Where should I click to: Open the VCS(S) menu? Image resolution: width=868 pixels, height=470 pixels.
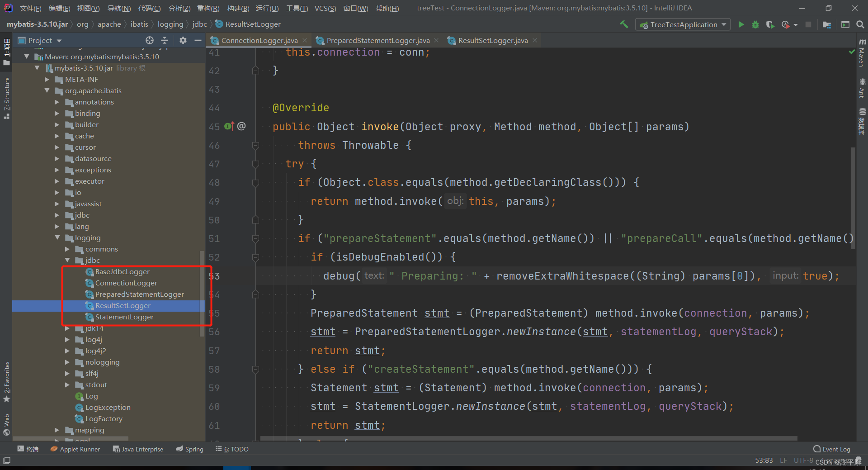(x=325, y=8)
